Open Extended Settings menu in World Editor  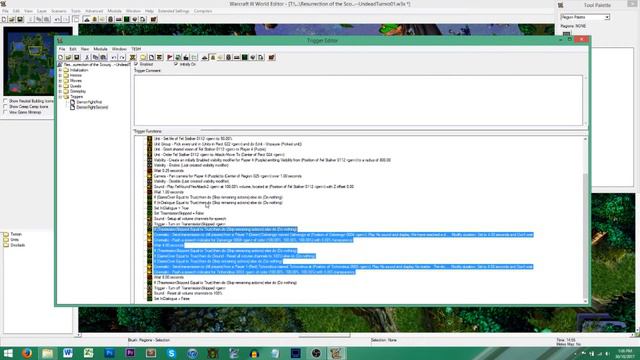pyautogui.click(x=173, y=11)
